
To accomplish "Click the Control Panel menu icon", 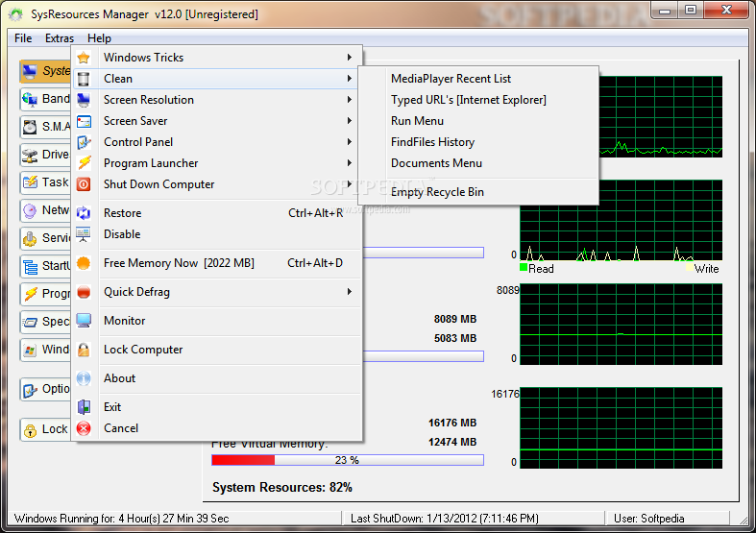I will pos(84,142).
